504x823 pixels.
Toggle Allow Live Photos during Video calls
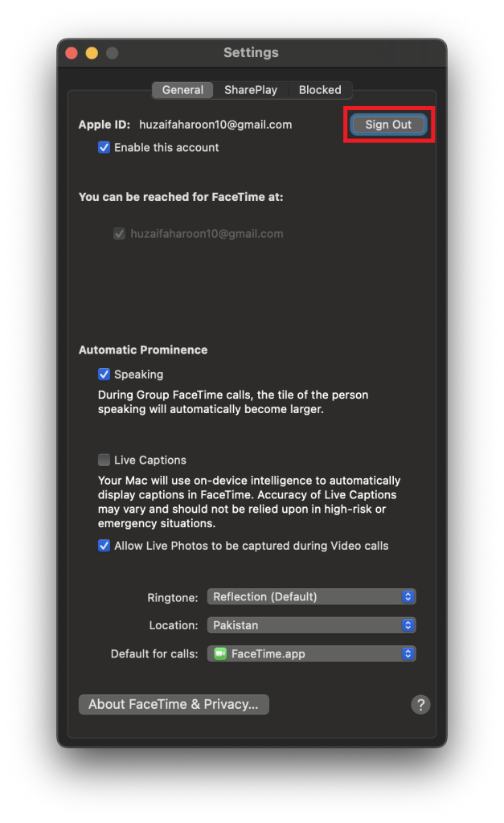click(x=104, y=546)
